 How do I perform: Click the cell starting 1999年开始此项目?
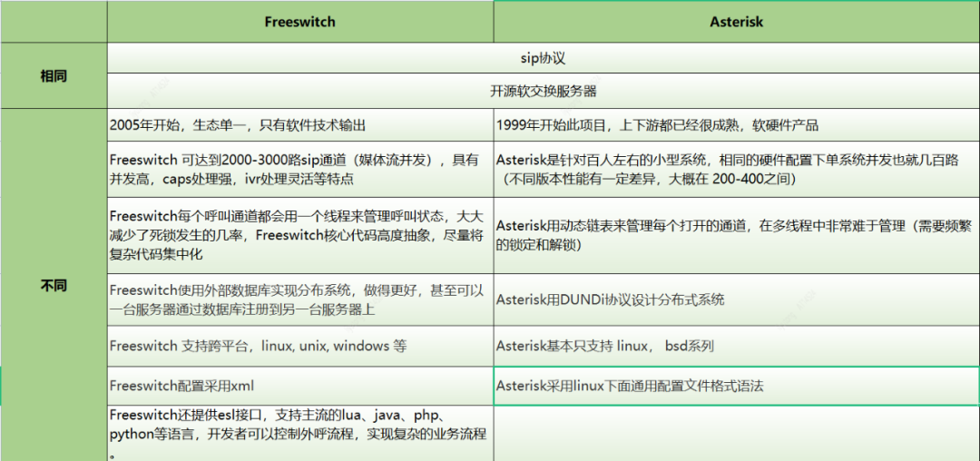click(x=736, y=125)
